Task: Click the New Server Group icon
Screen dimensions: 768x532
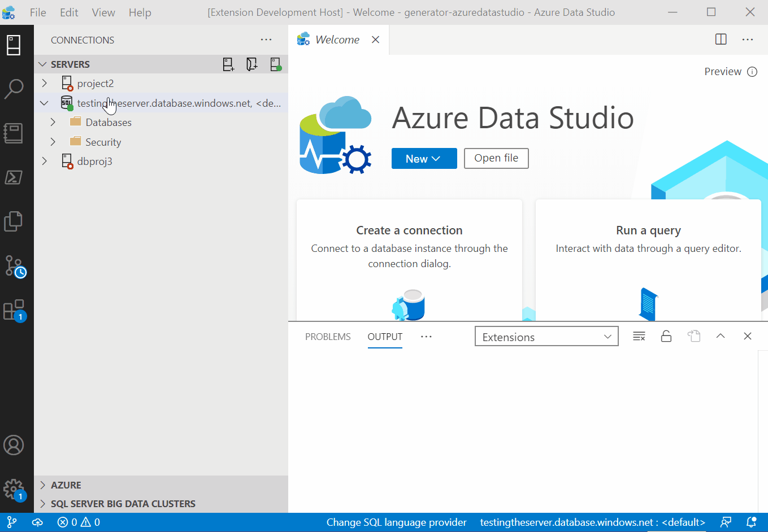Action: click(252, 64)
